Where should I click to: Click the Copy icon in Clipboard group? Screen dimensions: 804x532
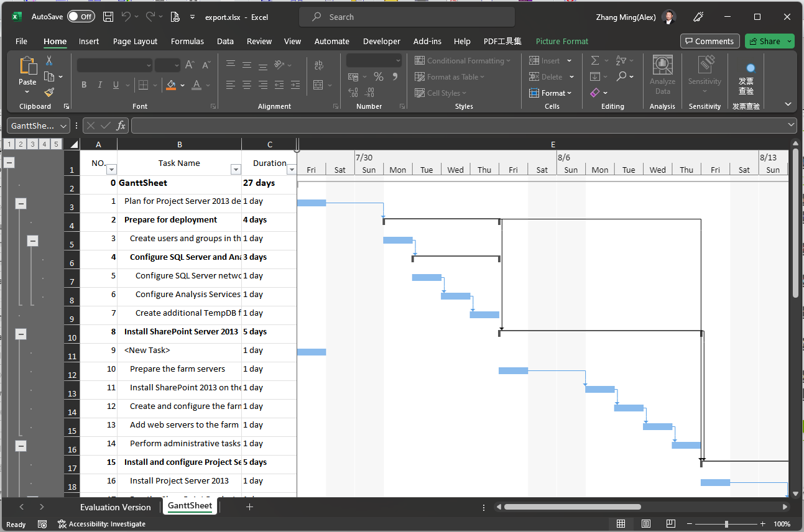click(x=50, y=76)
